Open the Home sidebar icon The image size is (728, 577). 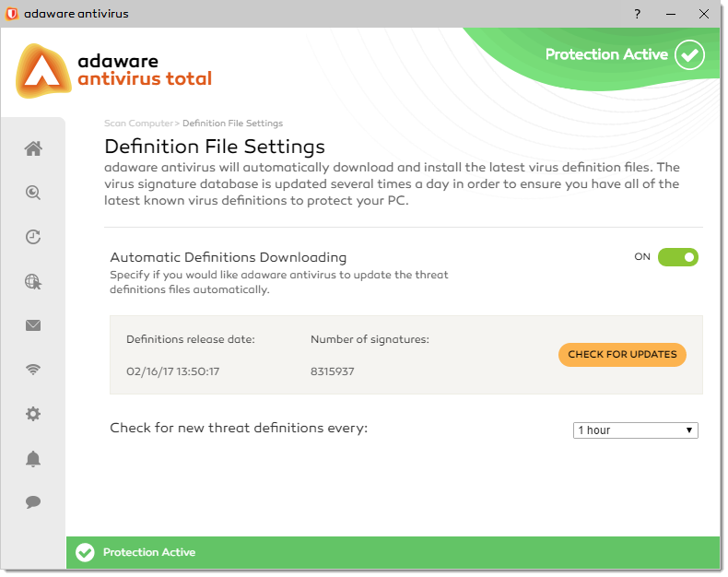tap(33, 148)
